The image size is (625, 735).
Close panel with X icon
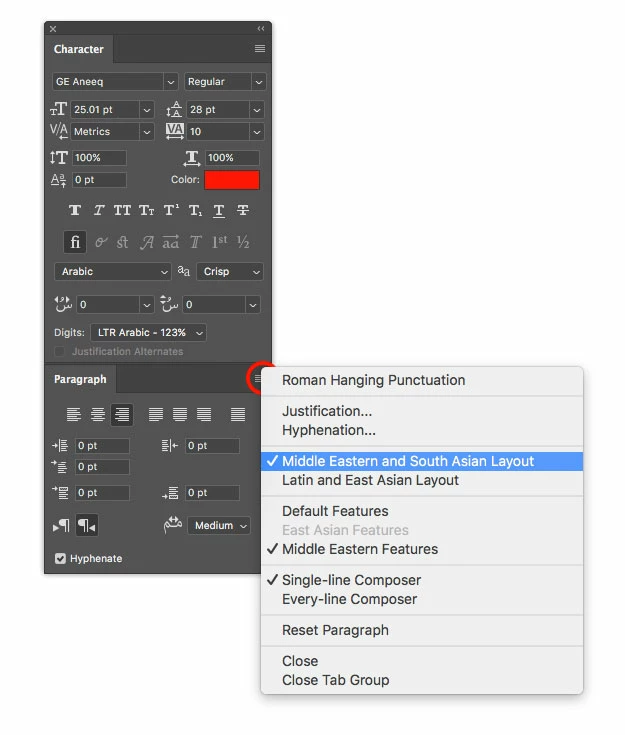tap(53, 29)
